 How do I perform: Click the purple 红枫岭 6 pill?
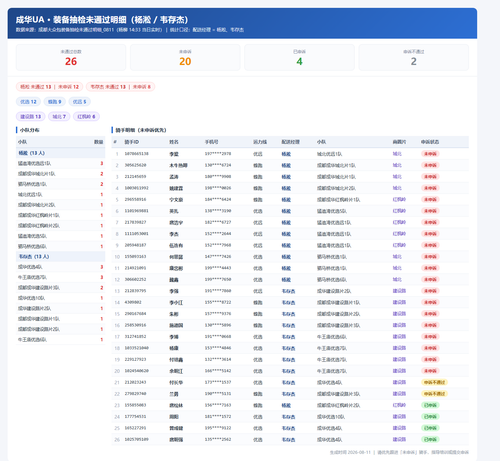86,116
